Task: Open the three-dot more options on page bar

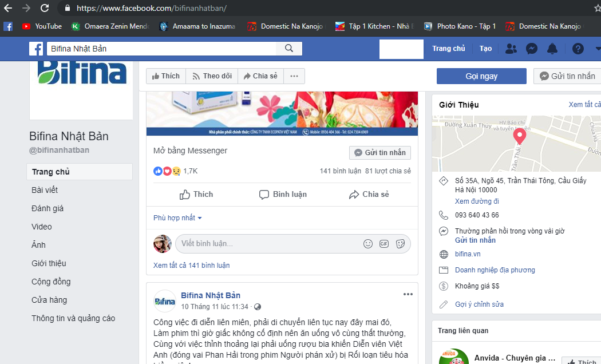Action: coord(294,76)
